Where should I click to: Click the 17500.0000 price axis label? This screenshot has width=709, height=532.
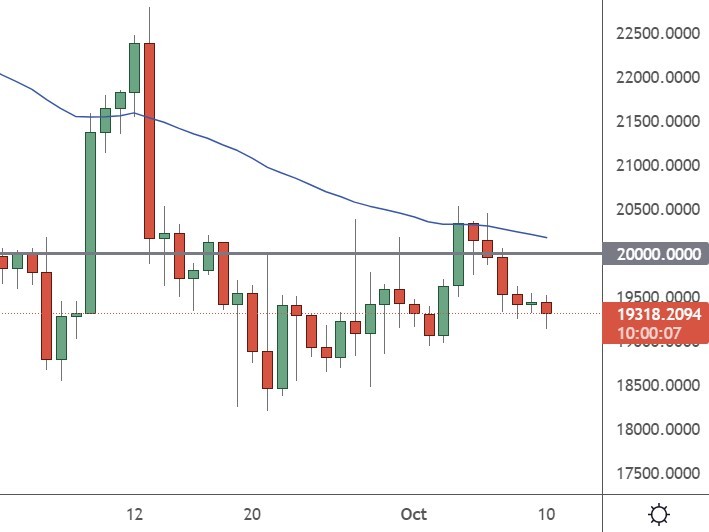(x=656, y=474)
